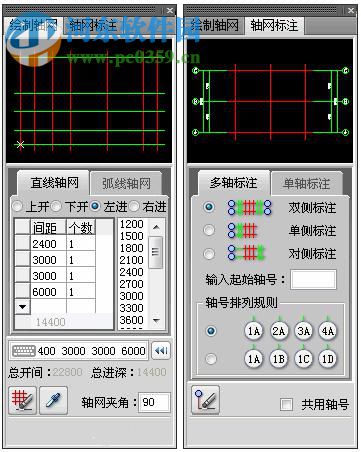This screenshot has height=452, width=361.
Task: Choose 单侧标注 radio option
Action: pos(209,230)
